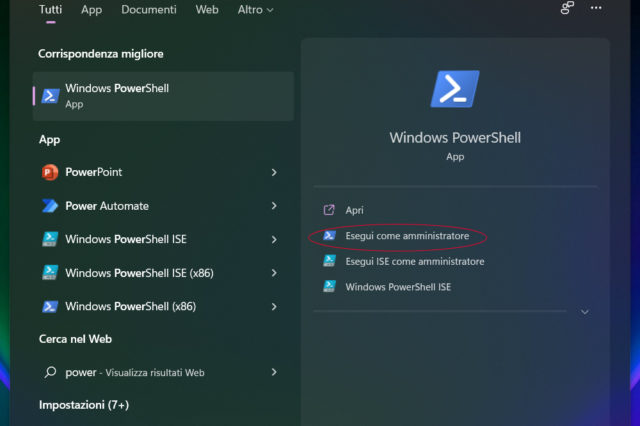
Task: Open the three-dots more options menu
Action: pos(596,8)
